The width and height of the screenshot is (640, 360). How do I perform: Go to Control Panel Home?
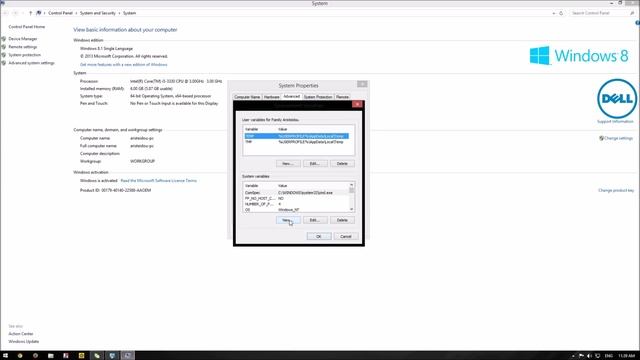click(27, 27)
